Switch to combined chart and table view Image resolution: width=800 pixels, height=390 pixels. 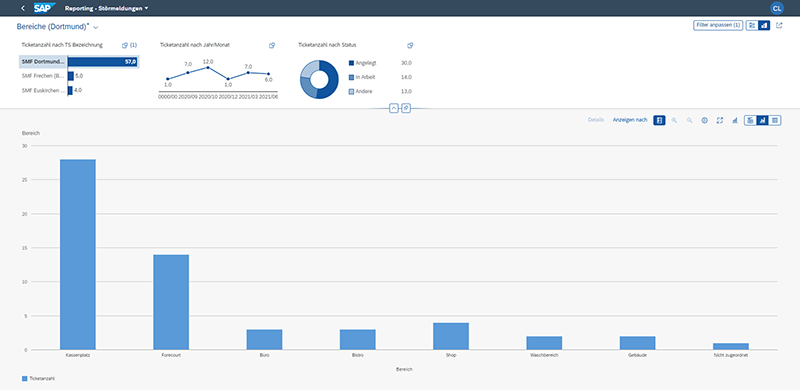[x=750, y=120]
